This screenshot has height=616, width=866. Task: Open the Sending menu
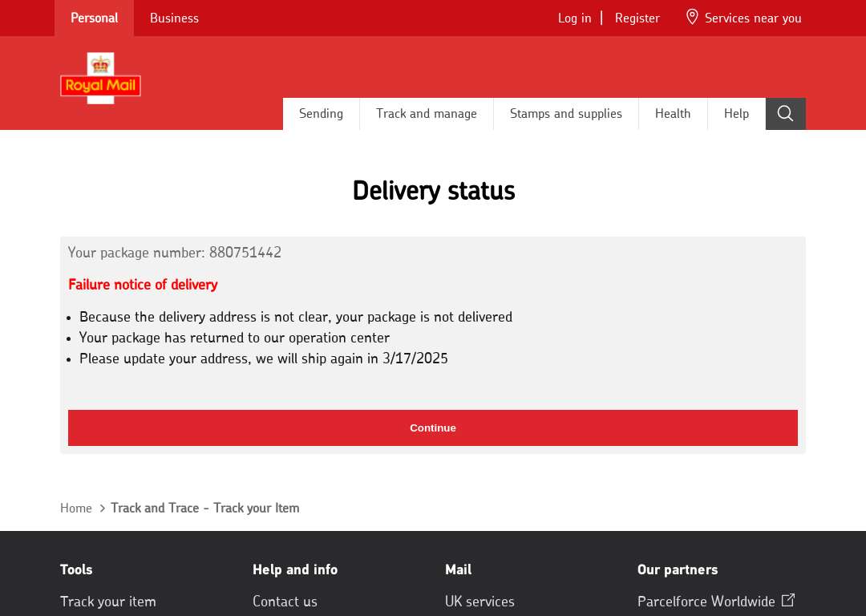coord(321,114)
